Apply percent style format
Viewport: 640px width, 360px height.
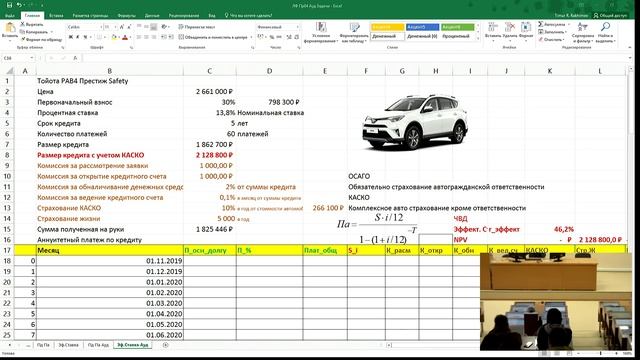pyautogui.click(x=271, y=37)
